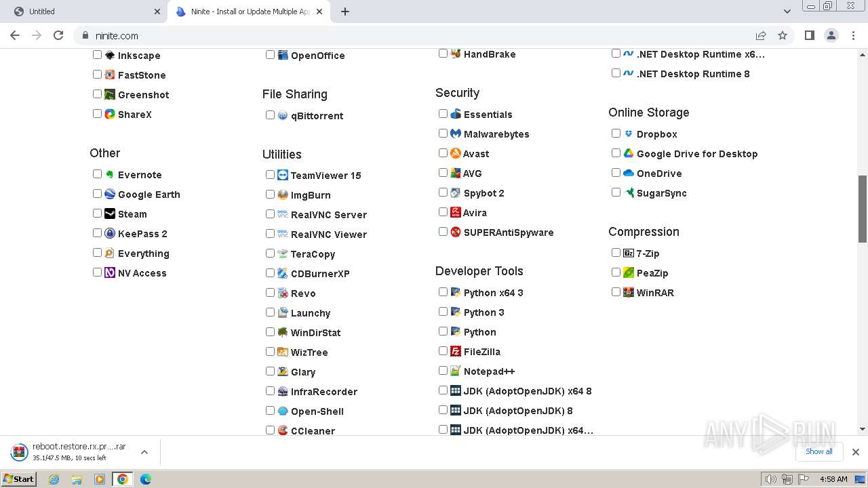Click the OneDrive cloud icon

(x=629, y=173)
